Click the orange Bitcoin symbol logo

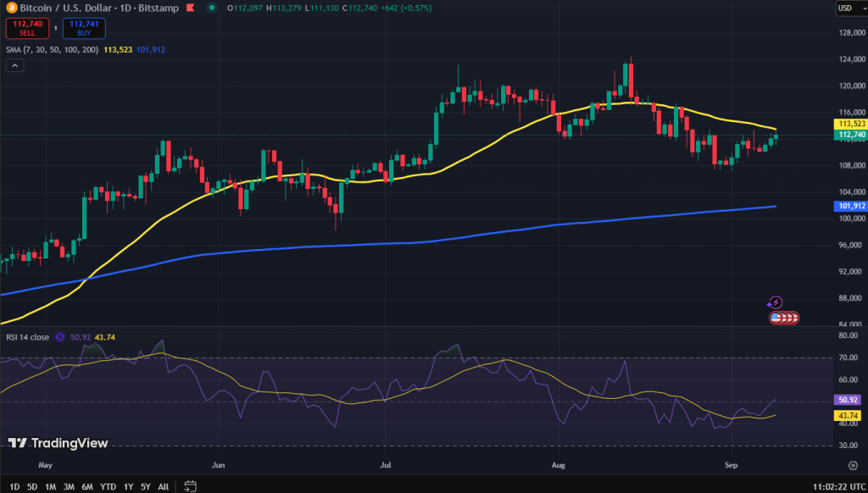tap(12, 8)
